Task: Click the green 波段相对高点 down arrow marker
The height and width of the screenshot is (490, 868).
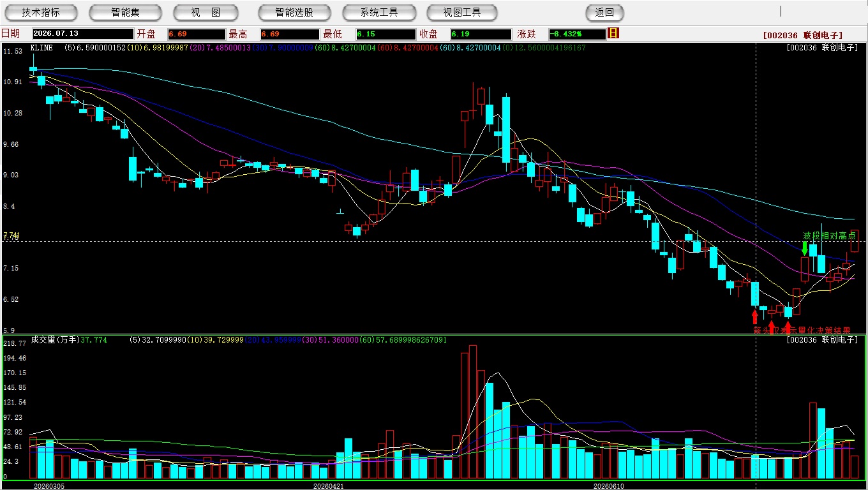Action: point(805,248)
